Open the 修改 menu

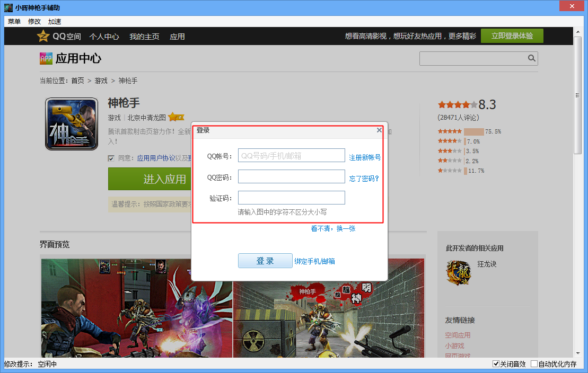coord(34,21)
